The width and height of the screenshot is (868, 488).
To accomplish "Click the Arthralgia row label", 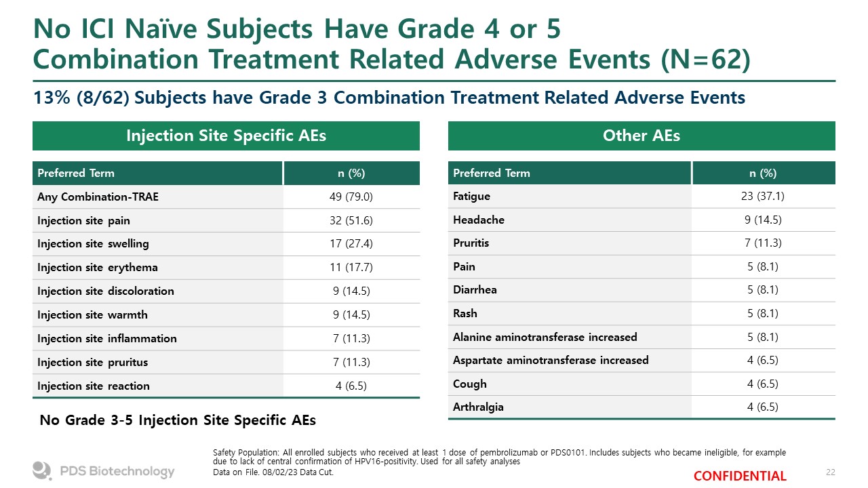I will click(x=478, y=407).
